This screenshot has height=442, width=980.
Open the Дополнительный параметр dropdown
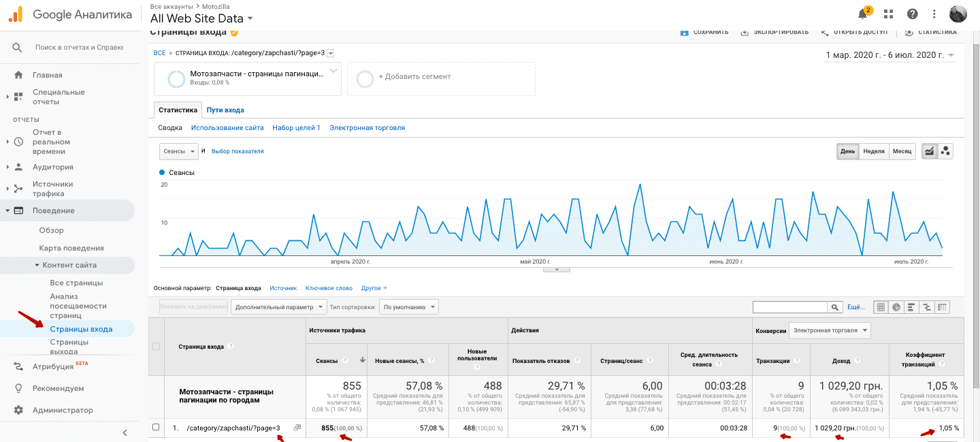click(279, 307)
